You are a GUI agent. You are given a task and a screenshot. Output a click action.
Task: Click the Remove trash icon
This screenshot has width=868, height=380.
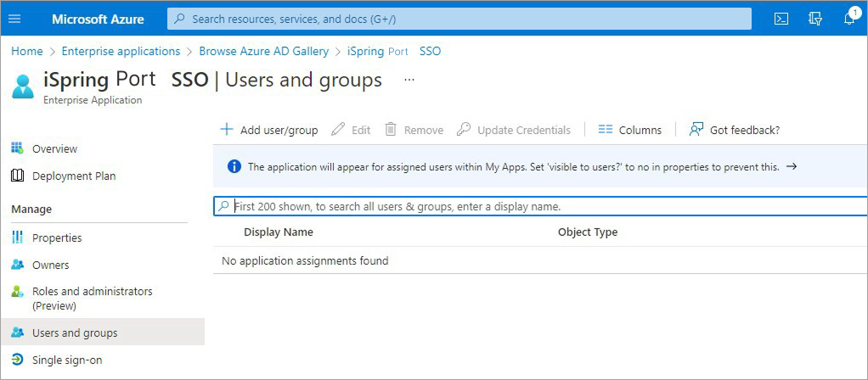coord(391,130)
